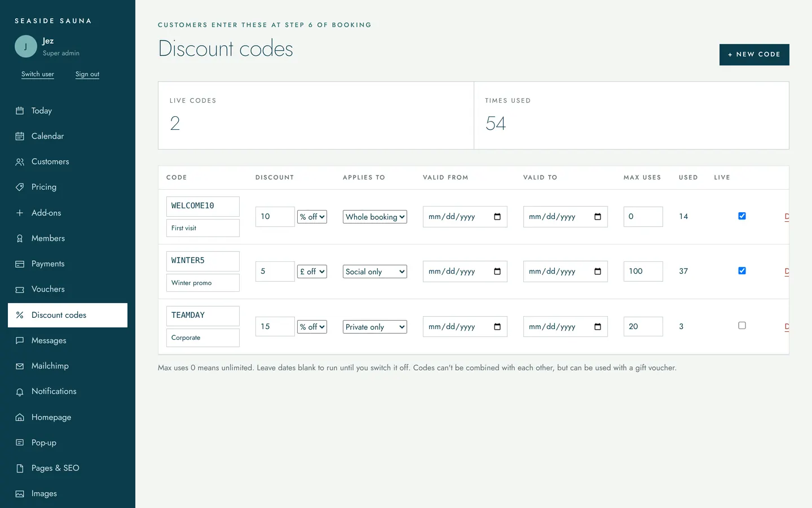The height and width of the screenshot is (508, 812).
Task: Click the Sign out link
Action: [87, 74]
